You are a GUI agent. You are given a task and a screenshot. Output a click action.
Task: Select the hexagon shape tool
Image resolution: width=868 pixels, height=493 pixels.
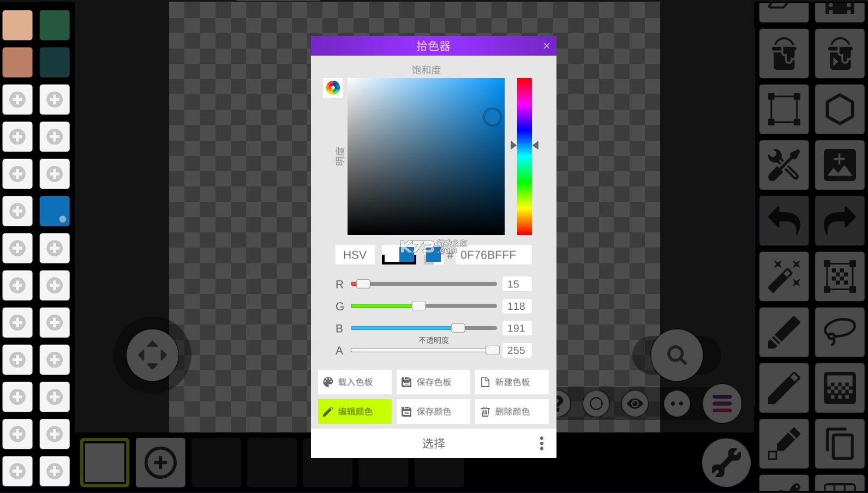pyautogui.click(x=840, y=109)
